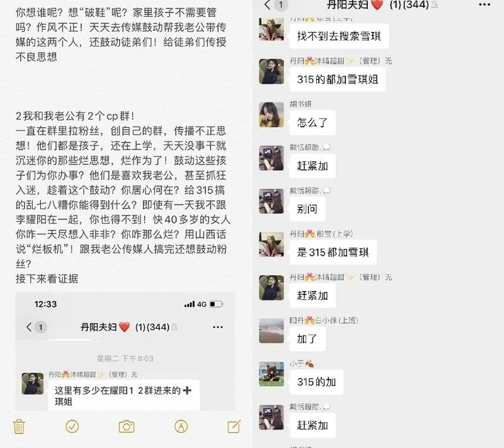The image size is (504, 448).
Task: Tap the message bubble '找不到去搜索雪琪'
Action: (339, 36)
